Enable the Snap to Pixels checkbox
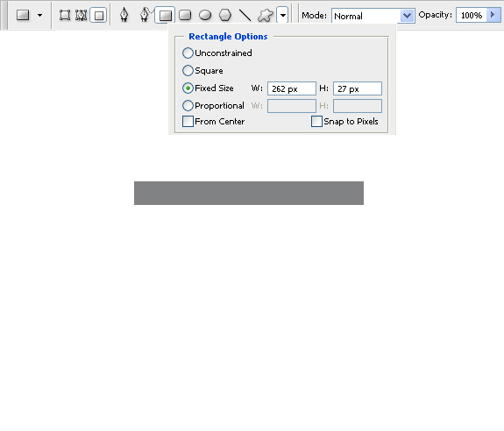 click(316, 122)
